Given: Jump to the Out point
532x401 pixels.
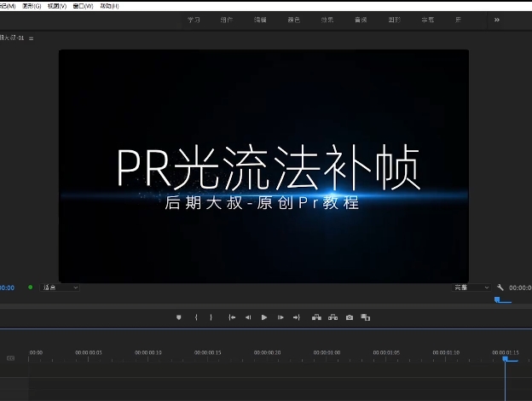Looking at the screenshot, I should 297,317.
